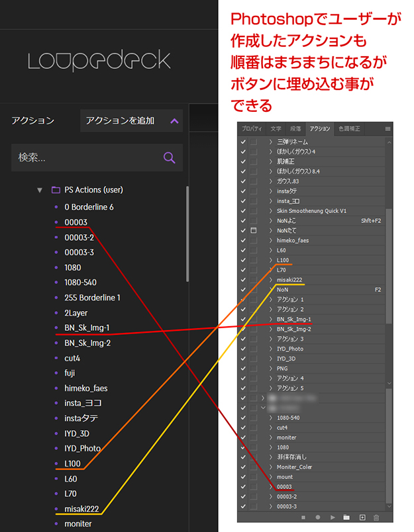The height and width of the screenshot is (532, 414).
Task: Disable the IYD_Photo action checkmark
Action: (x=243, y=349)
